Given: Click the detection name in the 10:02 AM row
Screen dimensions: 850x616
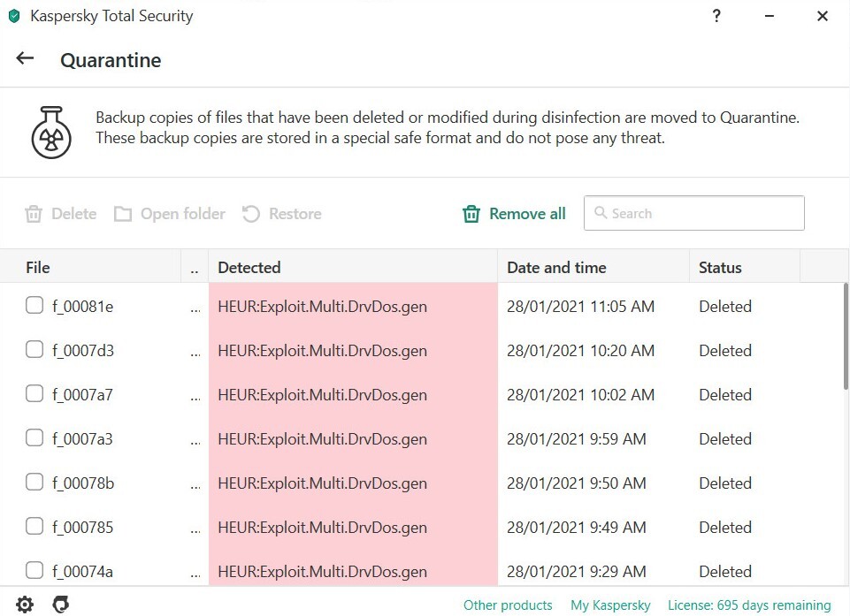Looking at the screenshot, I should [x=323, y=395].
